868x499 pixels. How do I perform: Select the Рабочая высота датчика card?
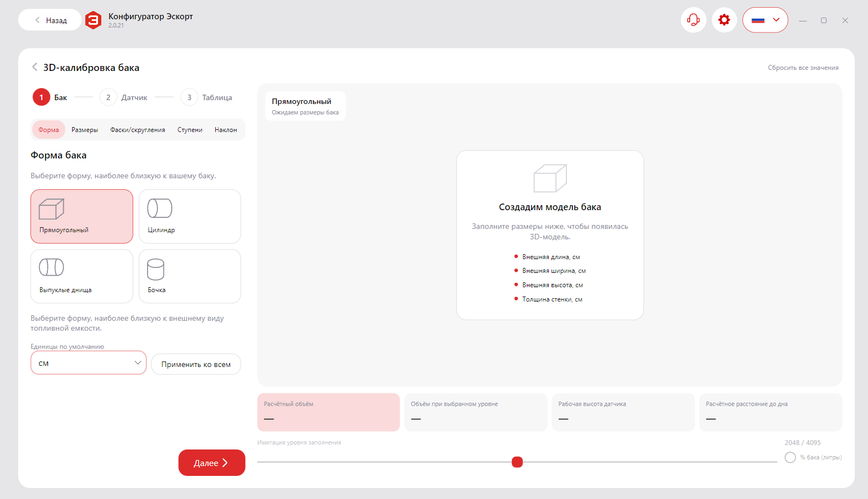click(x=624, y=412)
